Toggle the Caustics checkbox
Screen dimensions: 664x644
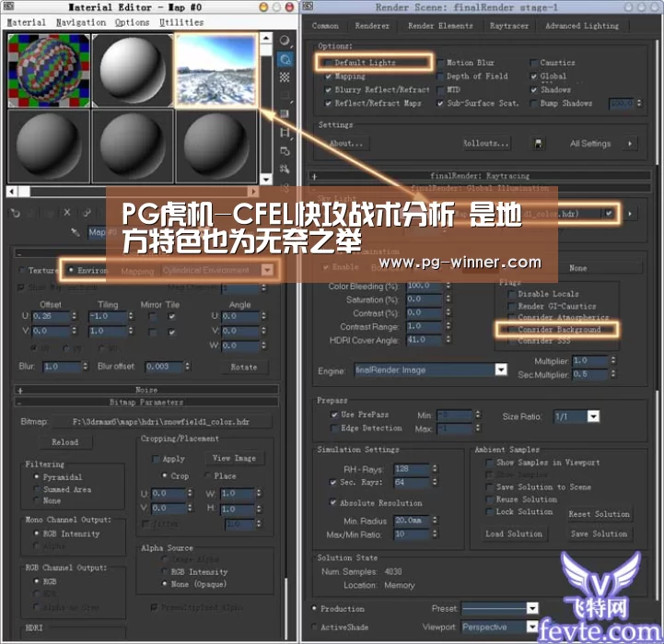[534, 63]
